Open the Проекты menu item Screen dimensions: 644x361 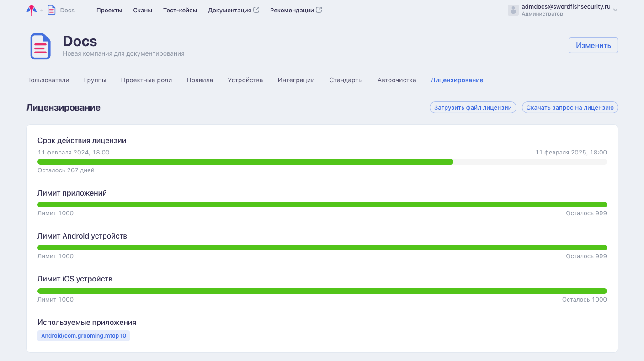coord(109,10)
